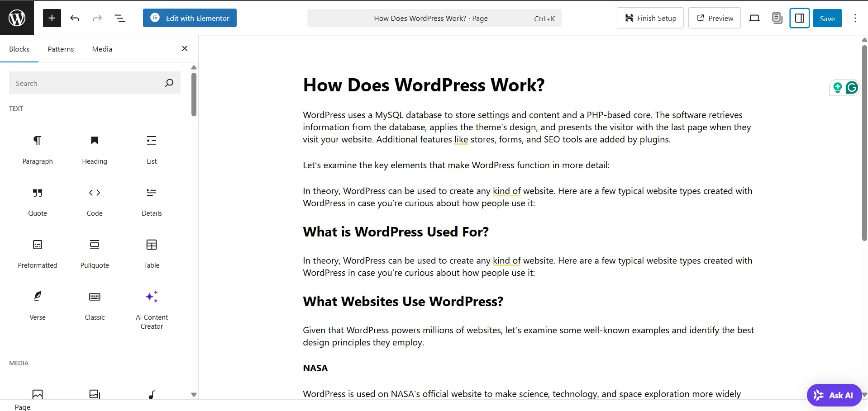Image resolution: width=868 pixels, height=411 pixels.
Task: Insert the Image block under Media
Action: tap(38, 394)
